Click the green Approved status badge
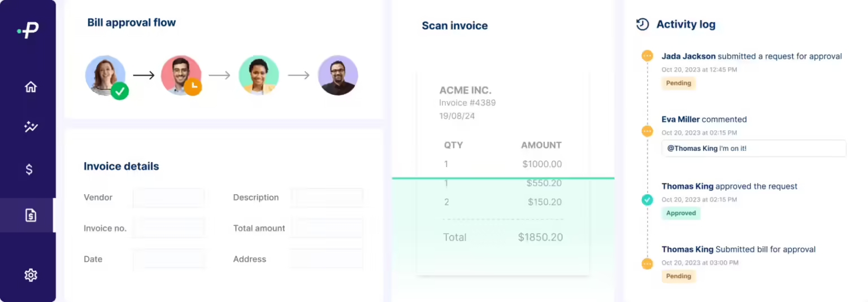The width and height of the screenshot is (868, 302). (x=680, y=213)
